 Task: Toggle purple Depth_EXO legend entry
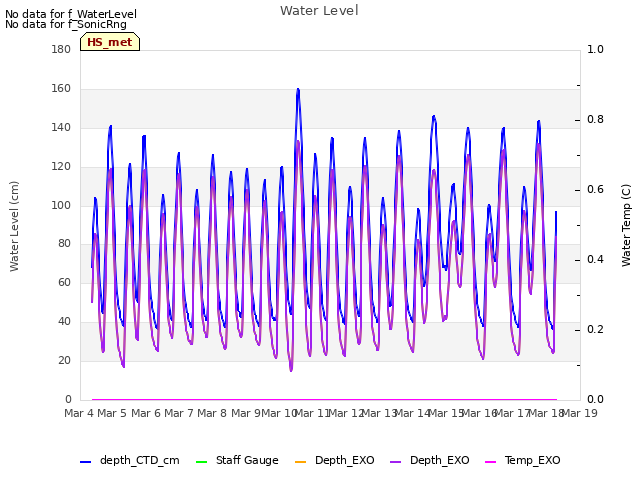pos(430,461)
